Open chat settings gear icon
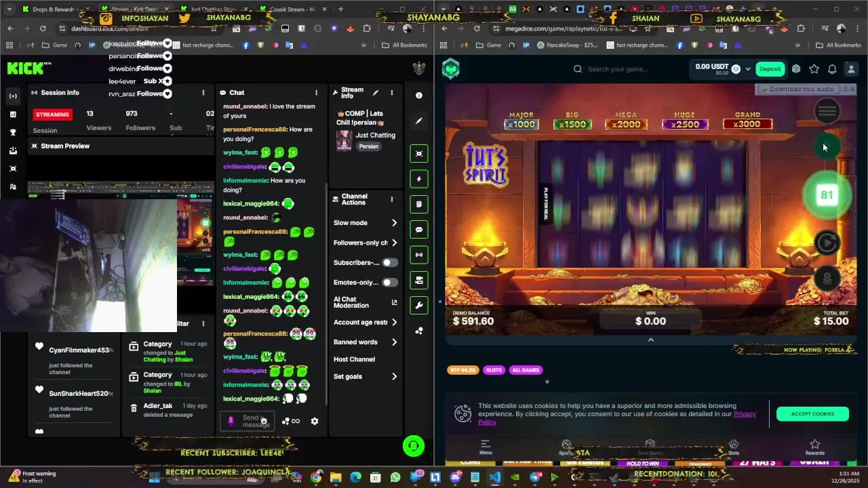Screen dimensions: 868x488 point(314,421)
